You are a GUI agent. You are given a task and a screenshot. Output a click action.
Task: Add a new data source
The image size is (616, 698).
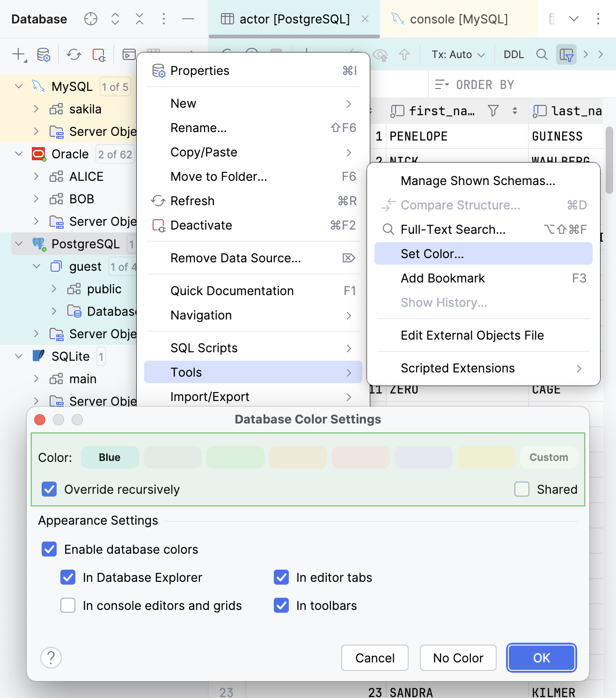(18, 55)
